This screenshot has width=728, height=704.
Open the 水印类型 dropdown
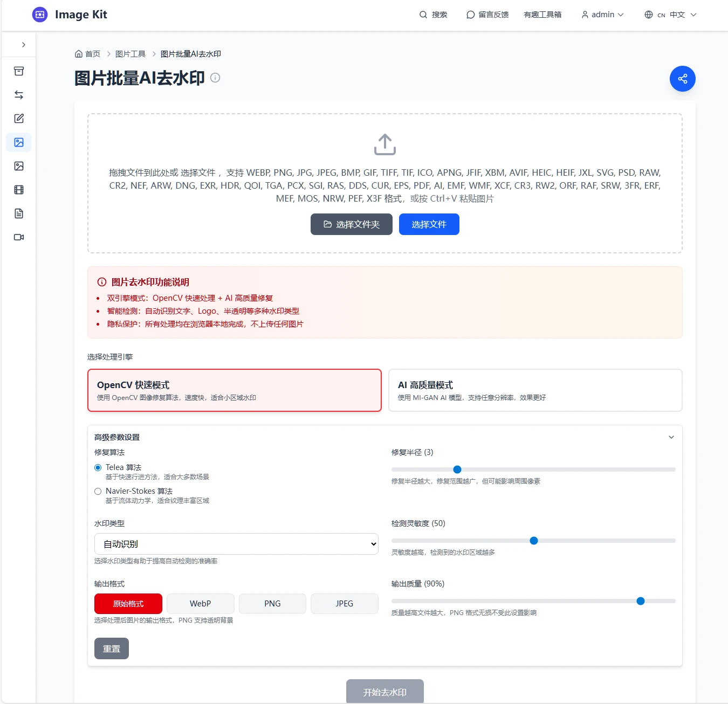236,544
